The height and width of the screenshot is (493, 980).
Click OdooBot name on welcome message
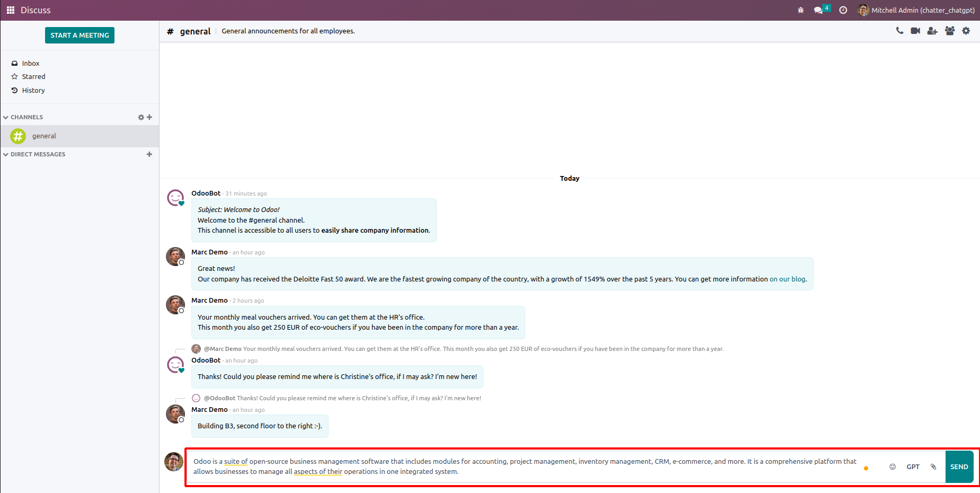tap(206, 193)
